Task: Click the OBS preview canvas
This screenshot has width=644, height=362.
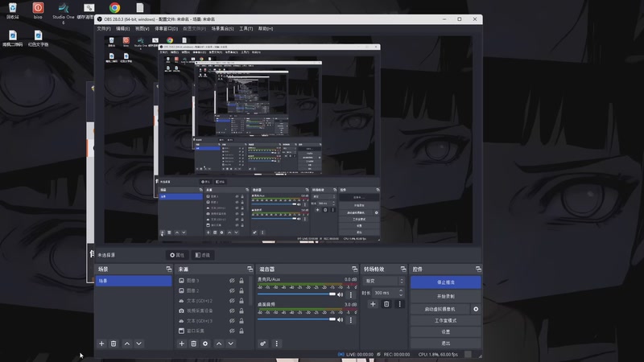Action: 288,139
